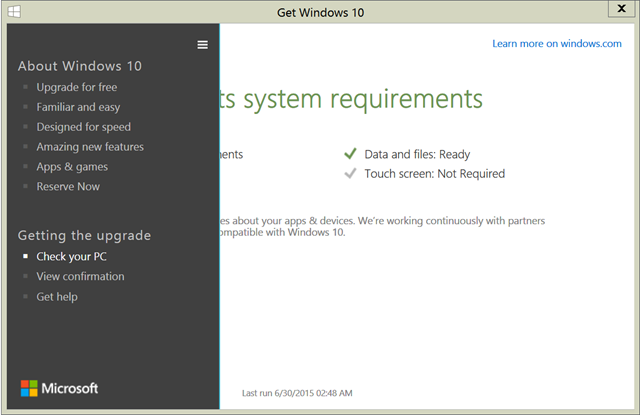This screenshot has width=640, height=415.
Task: Open Upgrade for free page
Action: tap(77, 87)
